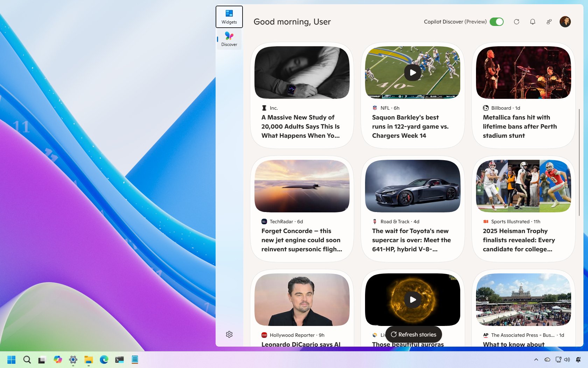Open the Leonardo DiCaprio article image
The height and width of the screenshot is (368, 588).
tap(302, 300)
